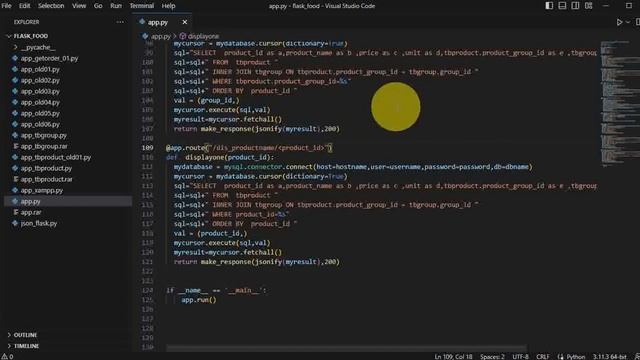This screenshot has width=640, height=360.
Task: Click app.run() line in editor
Action: [x=199, y=300]
